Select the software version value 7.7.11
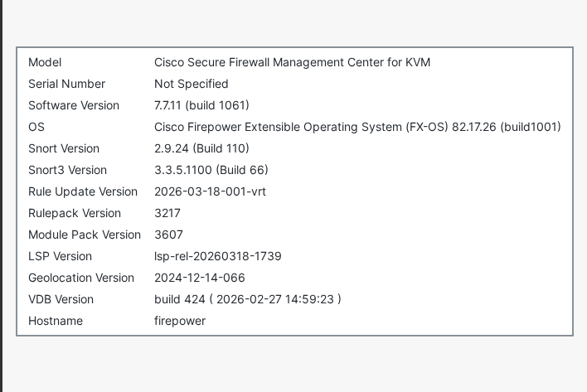This screenshot has height=392, width=587. pyautogui.click(x=201, y=105)
